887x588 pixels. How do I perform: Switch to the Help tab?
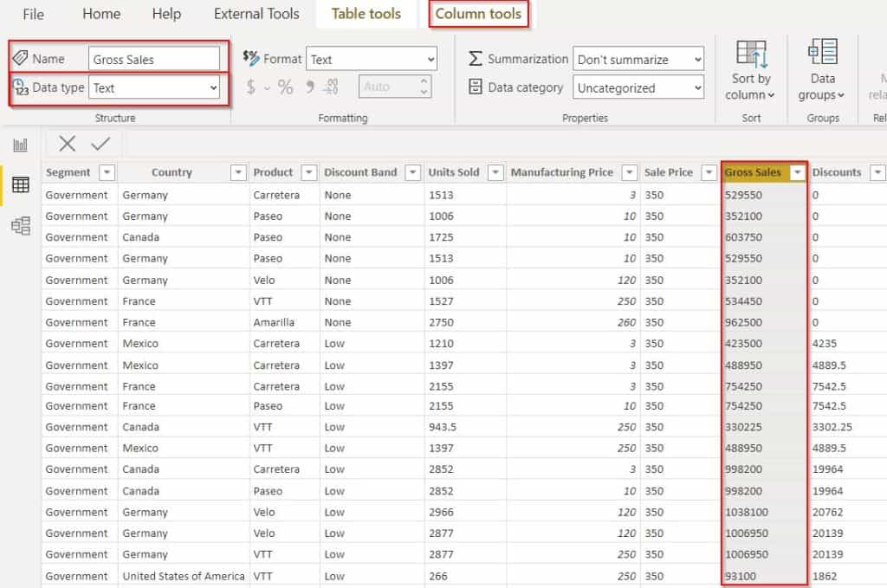tap(166, 14)
